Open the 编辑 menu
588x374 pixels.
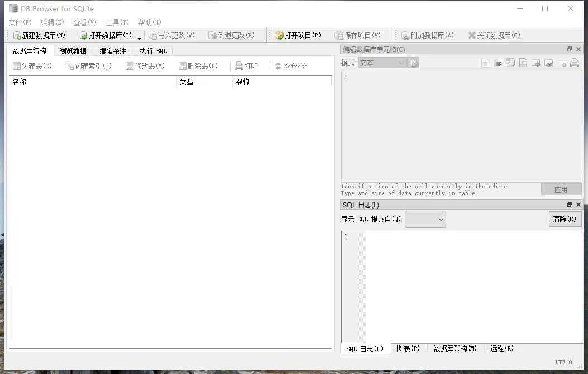[x=52, y=22]
